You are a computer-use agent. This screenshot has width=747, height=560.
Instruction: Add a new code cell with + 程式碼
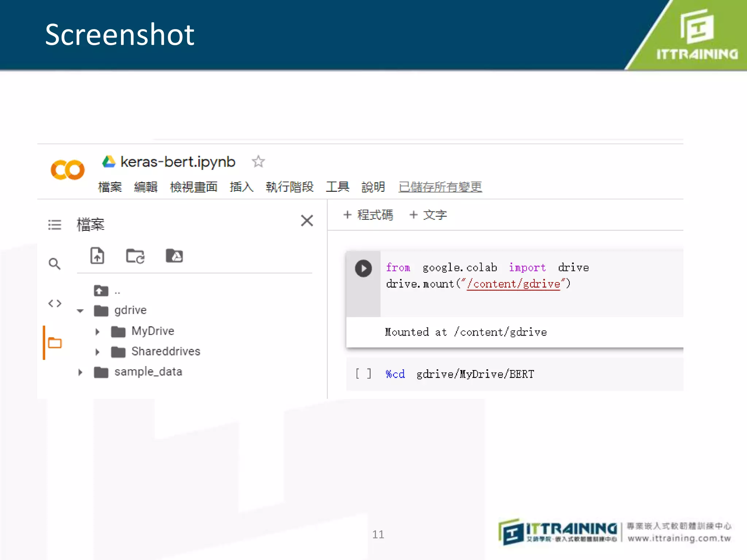point(368,215)
